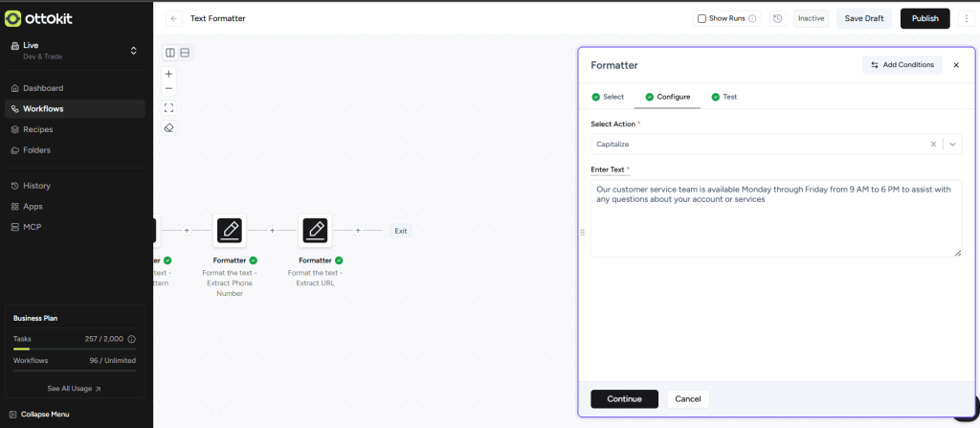Open the See All Usage link

pos(75,389)
